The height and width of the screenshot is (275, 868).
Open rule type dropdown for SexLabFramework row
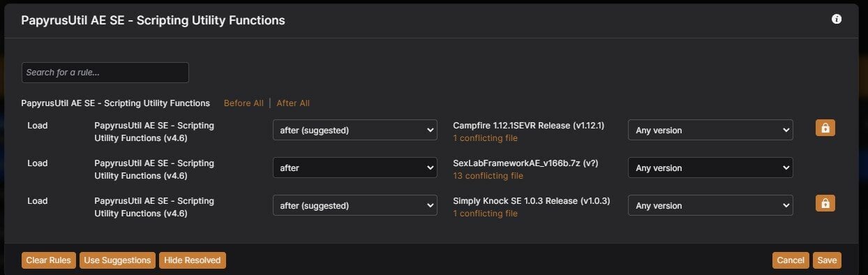pyautogui.click(x=355, y=168)
